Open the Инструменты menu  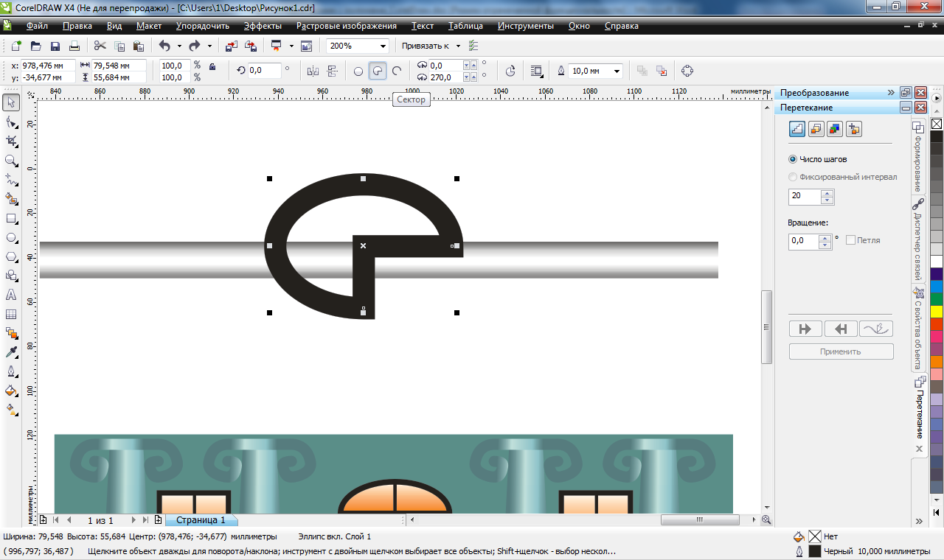(525, 26)
